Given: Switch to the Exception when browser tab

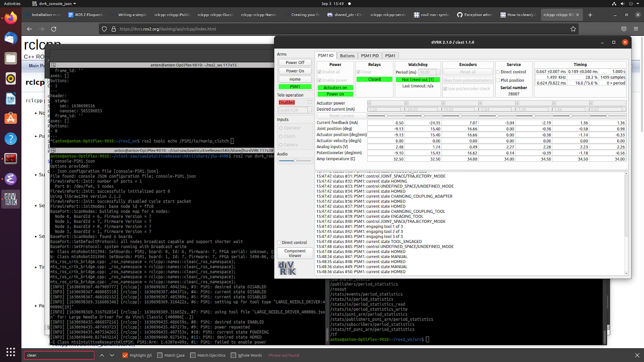Looking at the screenshot, I should coord(475,15).
